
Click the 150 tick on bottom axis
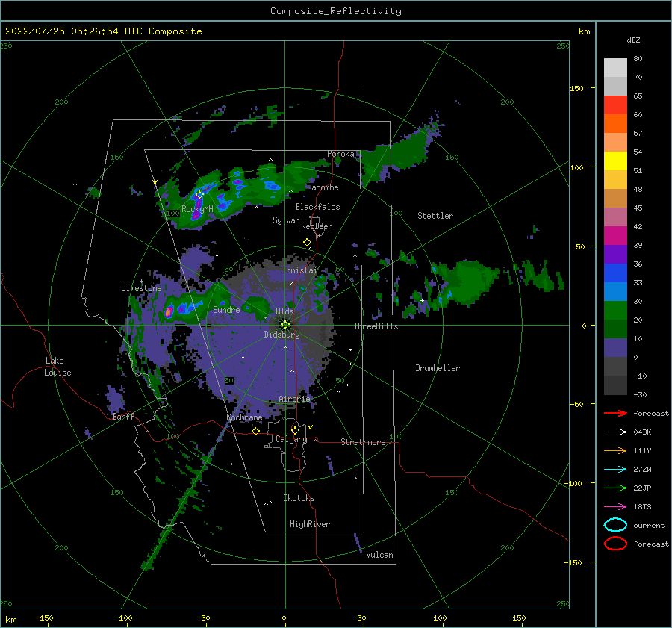pos(519,618)
